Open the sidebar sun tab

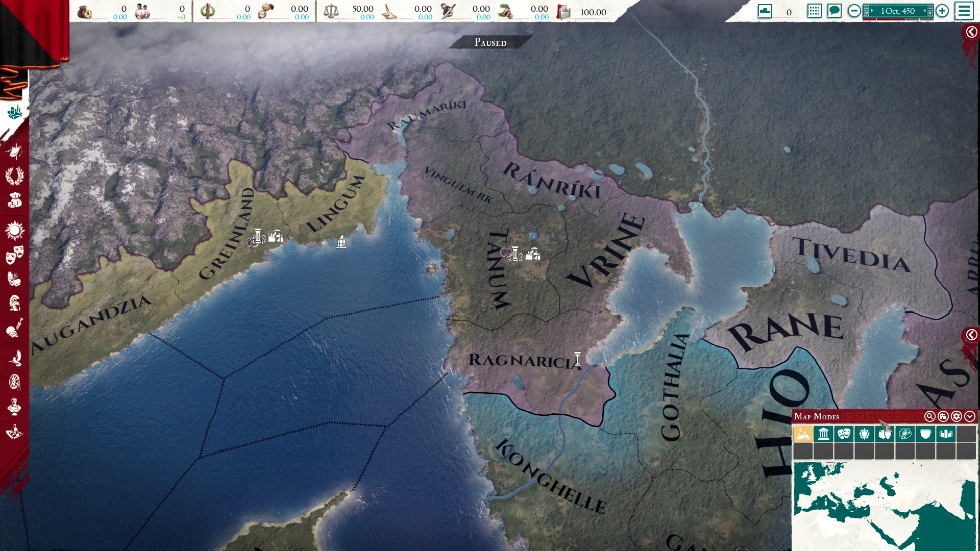(x=14, y=231)
